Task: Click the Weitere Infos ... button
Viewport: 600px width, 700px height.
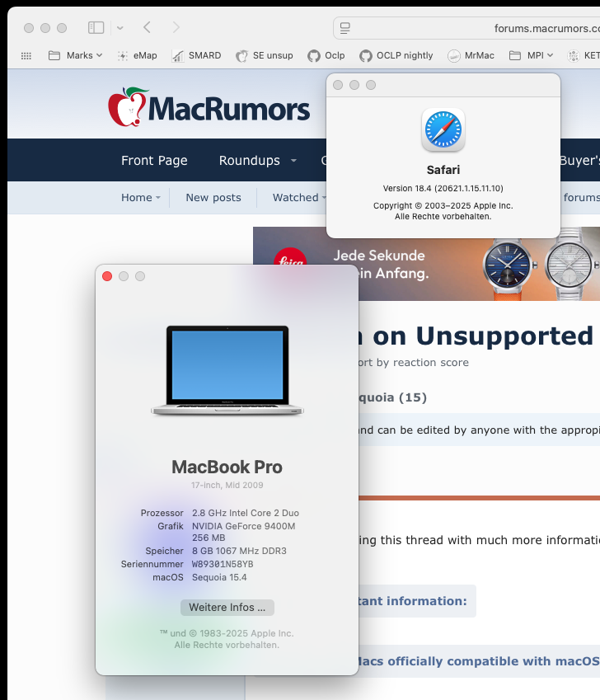Action: point(227,608)
